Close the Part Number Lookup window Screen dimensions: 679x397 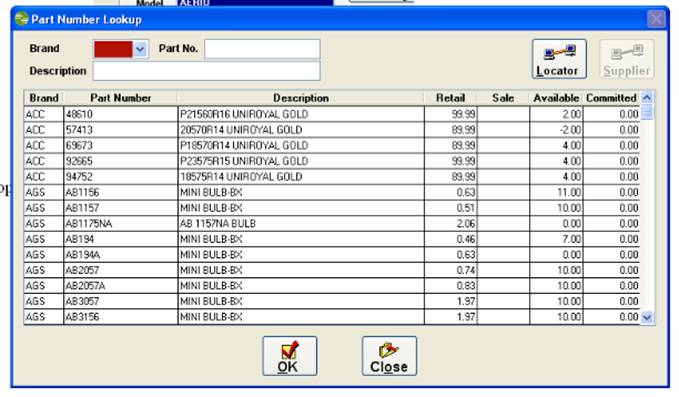[656, 19]
